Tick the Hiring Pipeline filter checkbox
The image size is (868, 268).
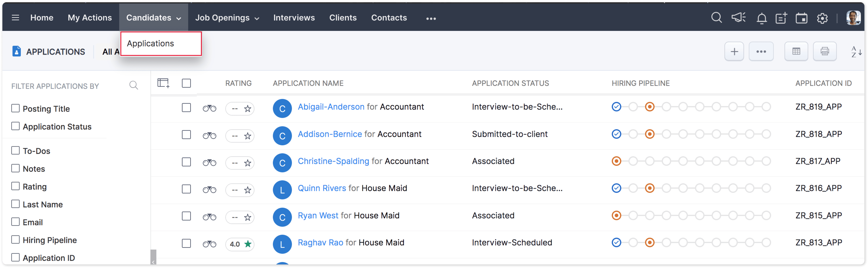click(x=15, y=240)
